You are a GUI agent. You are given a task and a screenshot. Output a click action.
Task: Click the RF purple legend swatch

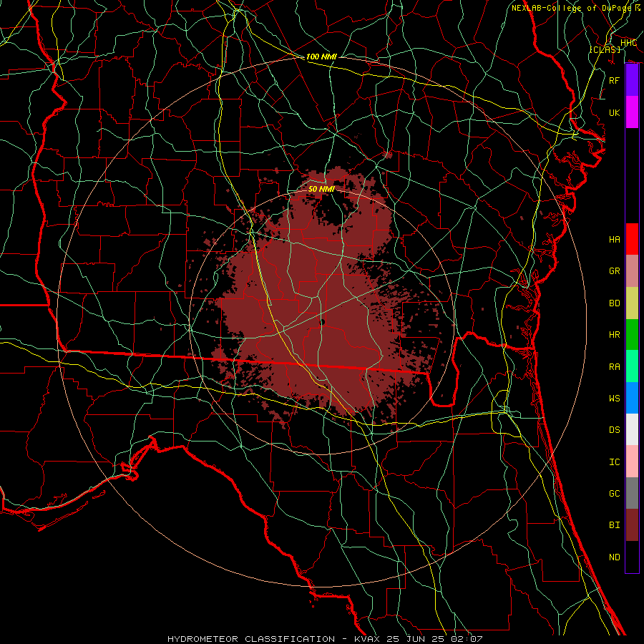coord(632,80)
